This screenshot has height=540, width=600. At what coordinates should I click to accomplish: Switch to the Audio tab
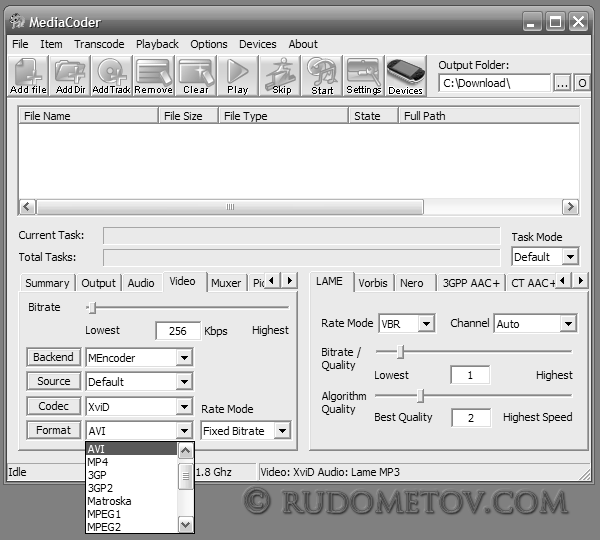coord(141,283)
